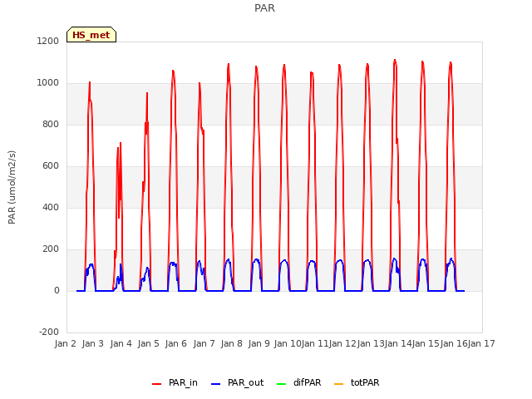Viewport: 532px width, 399px height.
Task: Click the 0 y-axis tick label
Action: coord(57,290)
